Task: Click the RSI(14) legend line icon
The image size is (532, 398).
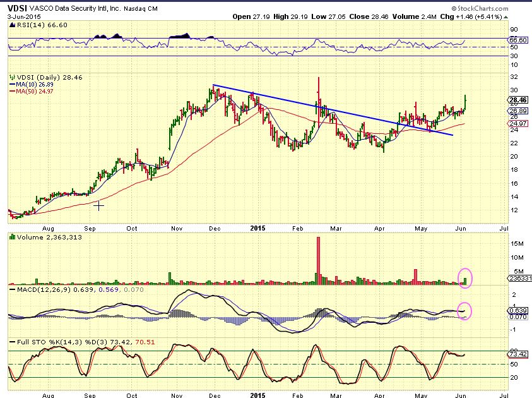Action: (11, 23)
